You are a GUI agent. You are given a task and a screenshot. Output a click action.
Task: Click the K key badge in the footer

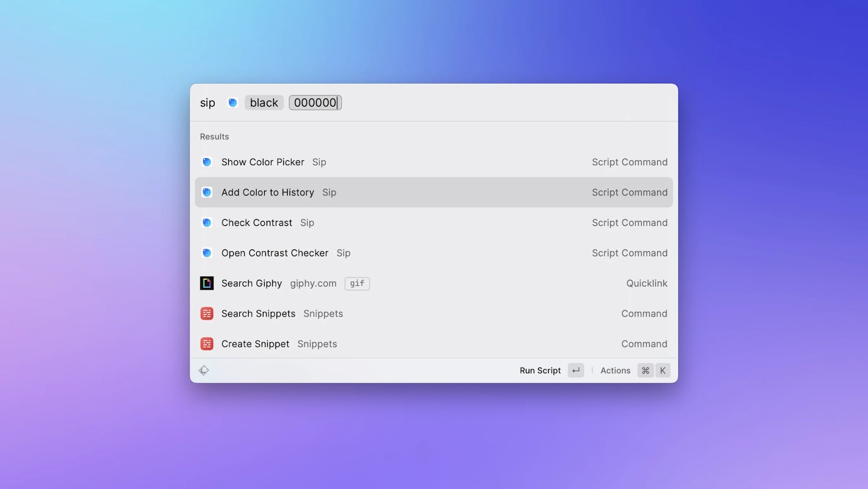coord(663,370)
